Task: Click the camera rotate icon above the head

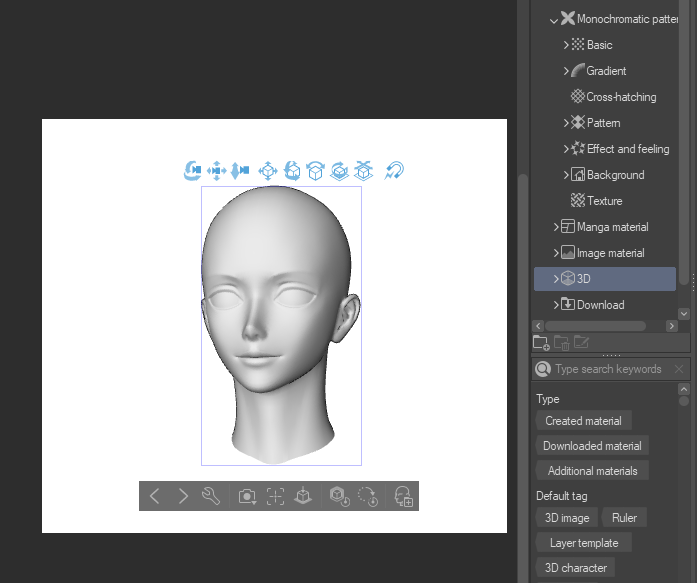Action: (193, 171)
